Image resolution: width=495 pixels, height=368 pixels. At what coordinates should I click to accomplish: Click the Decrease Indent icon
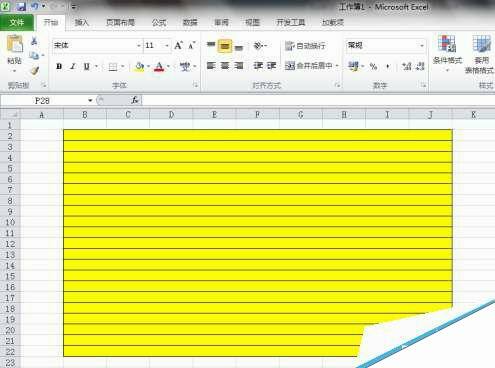tap(258, 65)
